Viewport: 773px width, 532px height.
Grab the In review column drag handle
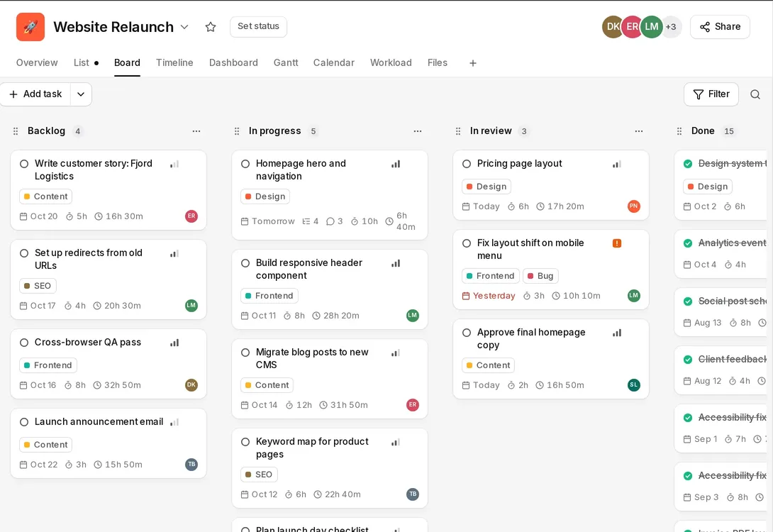458,131
